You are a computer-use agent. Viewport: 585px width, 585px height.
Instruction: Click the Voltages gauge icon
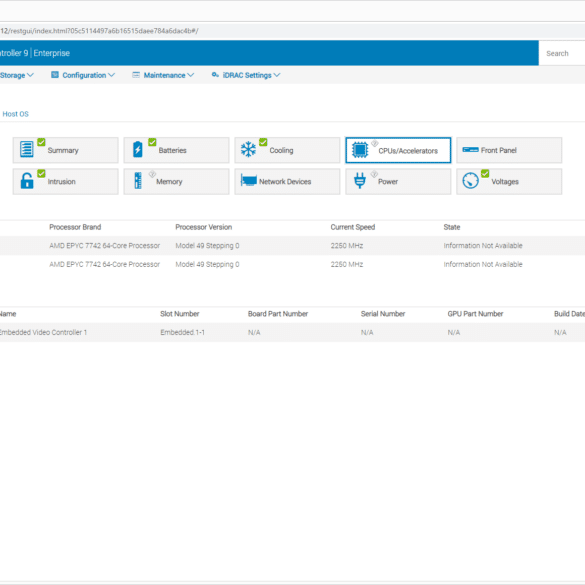(x=470, y=181)
